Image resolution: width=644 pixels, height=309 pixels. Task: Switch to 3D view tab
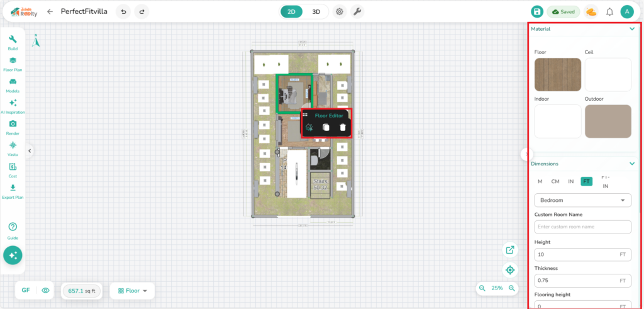(316, 11)
